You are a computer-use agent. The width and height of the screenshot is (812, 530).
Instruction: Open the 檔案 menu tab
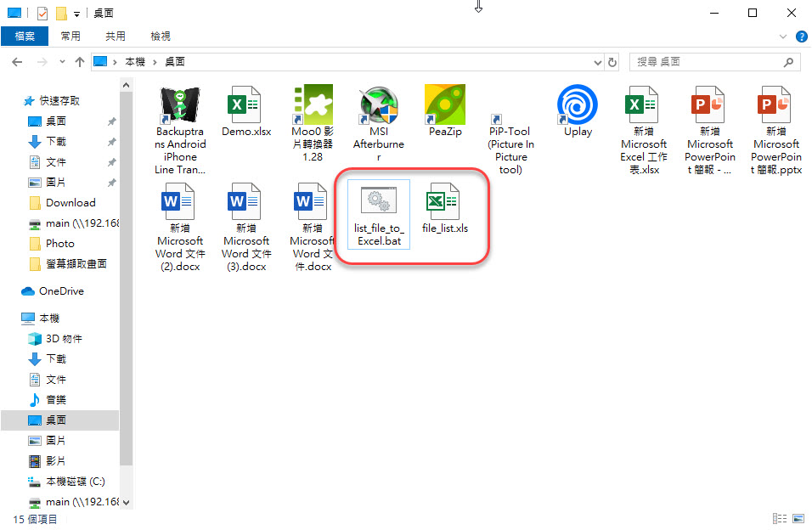25,37
